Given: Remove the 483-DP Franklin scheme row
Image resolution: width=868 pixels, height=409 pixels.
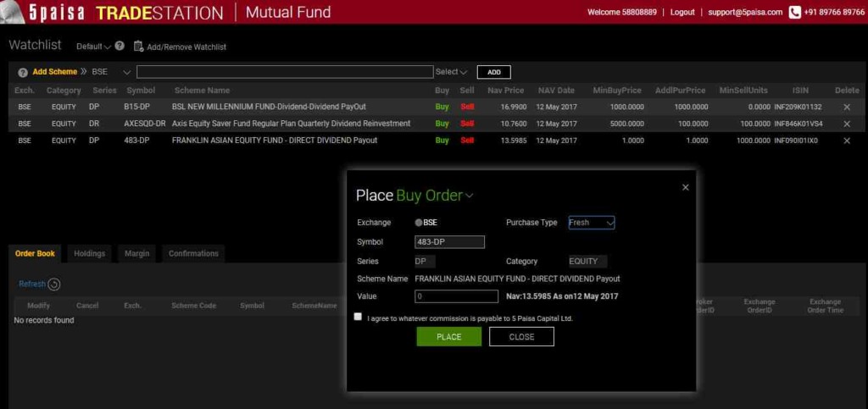Looking at the screenshot, I should [846, 141].
